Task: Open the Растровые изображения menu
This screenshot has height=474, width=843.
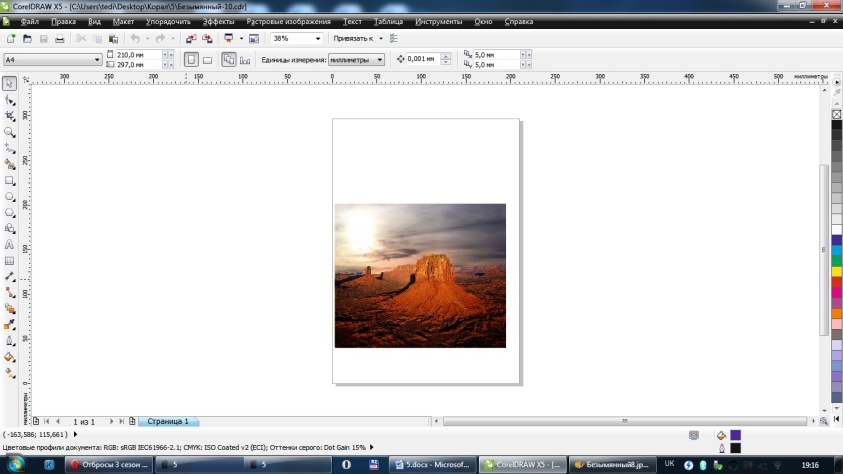Action: [288, 21]
